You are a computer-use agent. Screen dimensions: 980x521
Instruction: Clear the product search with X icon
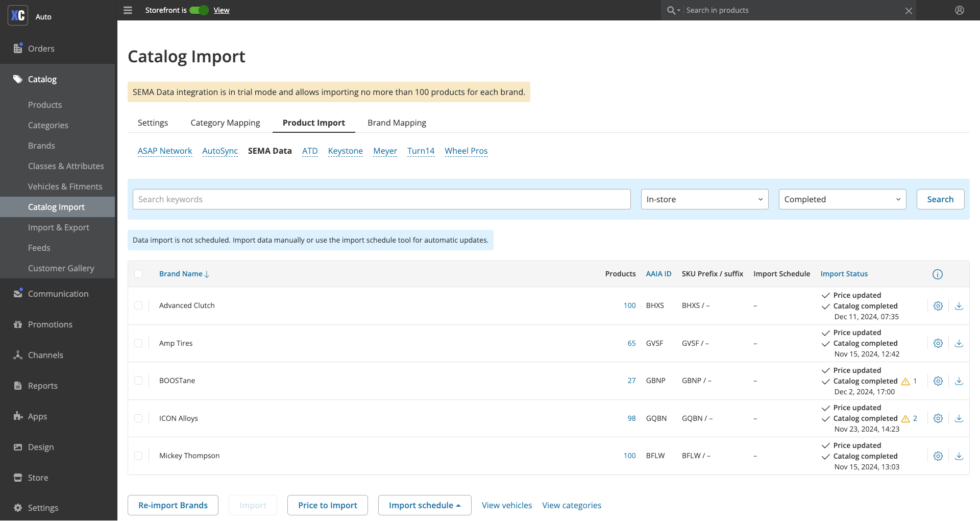[x=909, y=11]
